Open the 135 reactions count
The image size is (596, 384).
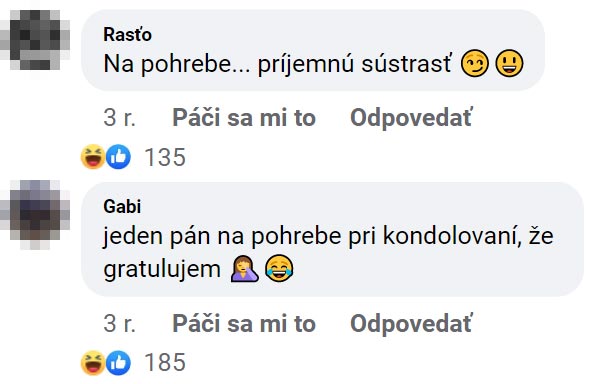click(165, 157)
